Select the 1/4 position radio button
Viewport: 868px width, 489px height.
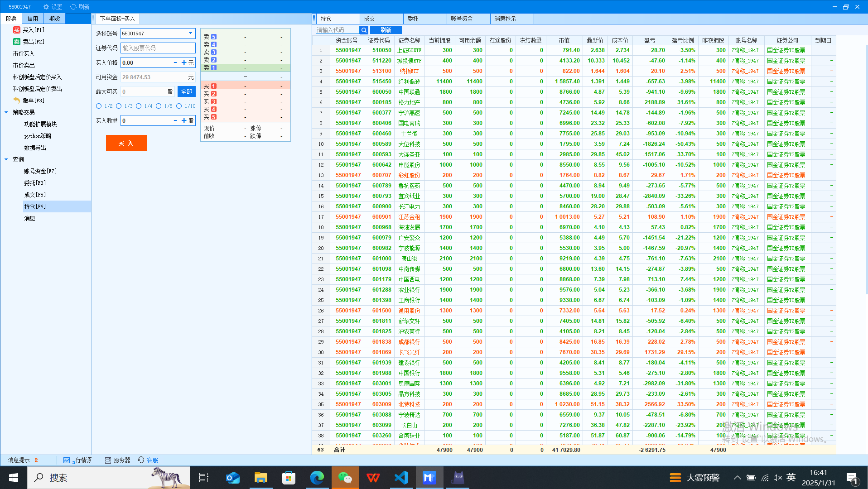[139, 106]
